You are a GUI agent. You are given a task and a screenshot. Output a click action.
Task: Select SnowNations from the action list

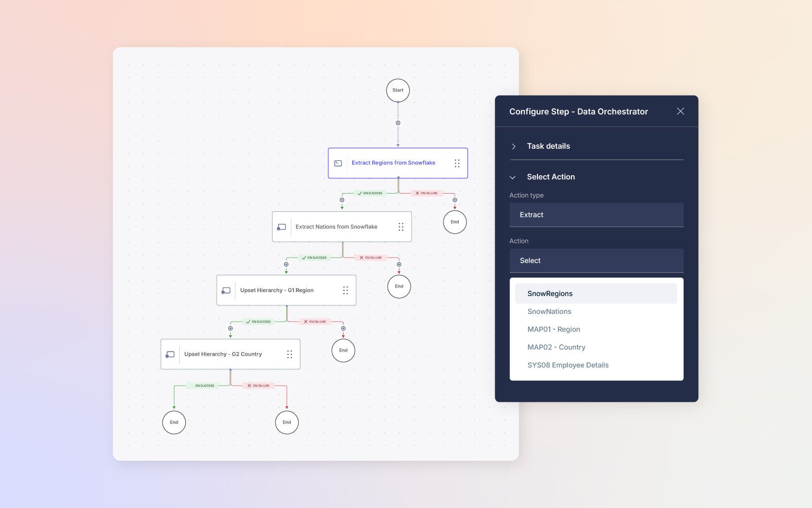pos(550,311)
